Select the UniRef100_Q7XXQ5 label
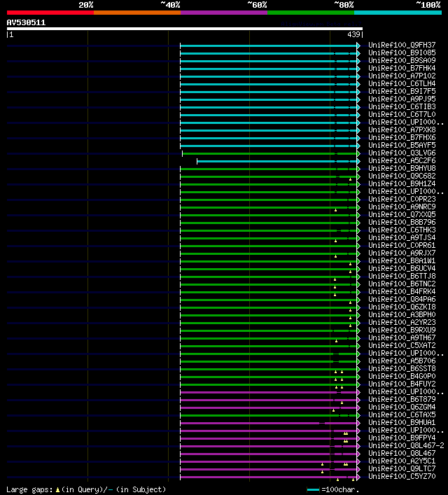 (402, 214)
